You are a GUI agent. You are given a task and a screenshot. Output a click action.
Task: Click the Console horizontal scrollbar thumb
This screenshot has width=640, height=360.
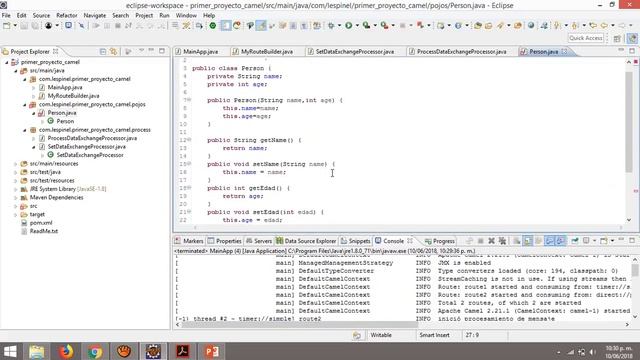click(x=300, y=324)
